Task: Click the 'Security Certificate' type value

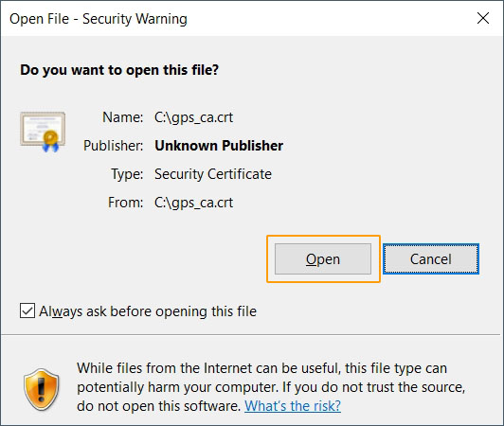Action: pyautogui.click(x=213, y=174)
